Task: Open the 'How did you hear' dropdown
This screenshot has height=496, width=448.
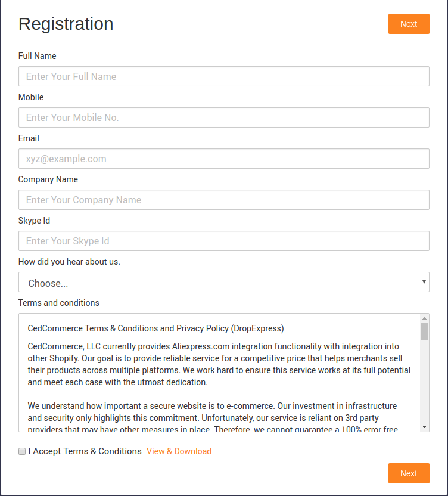Action: [223, 282]
